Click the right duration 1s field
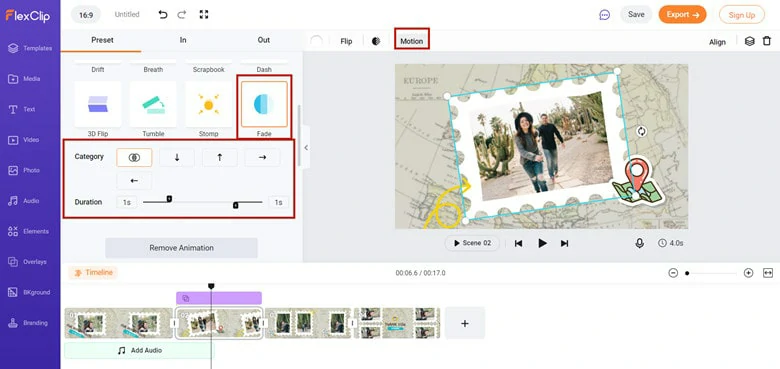The height and width of the screenshot is (369, 780). 279,202
